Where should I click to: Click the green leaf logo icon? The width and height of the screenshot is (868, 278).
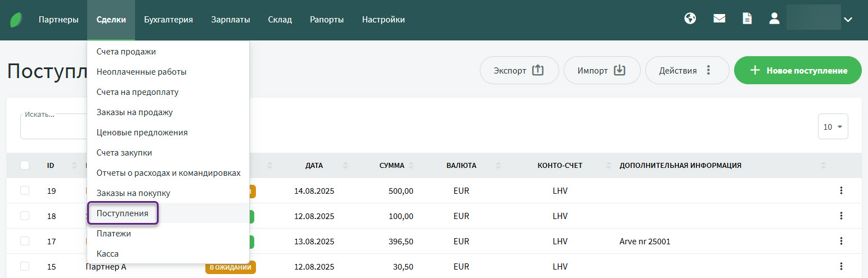tap(16, 20)
